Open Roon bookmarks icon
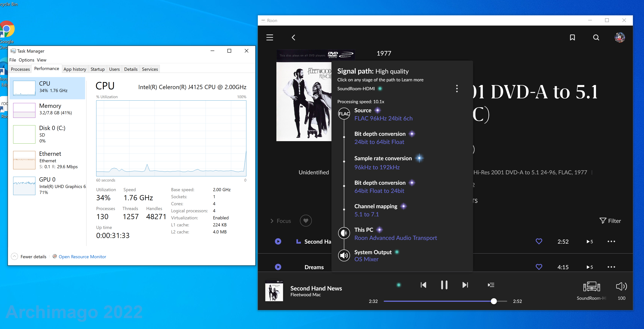The height and width of the screenshot is (329, 644). [572, 37]
